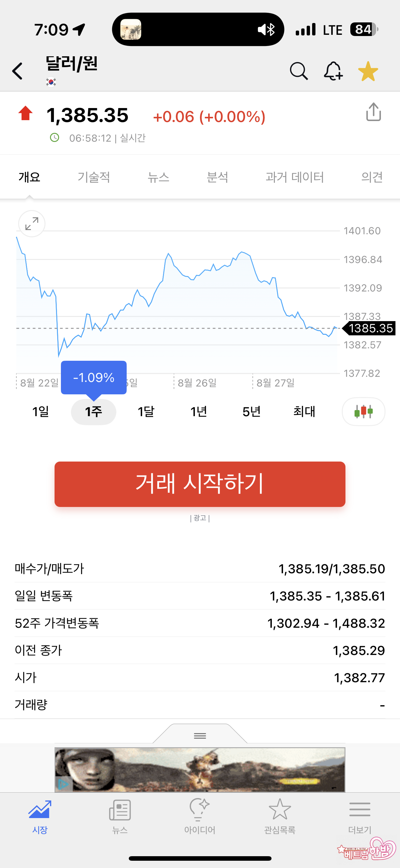
Task: Choose the 5년 time range
Action: point(252,411)
